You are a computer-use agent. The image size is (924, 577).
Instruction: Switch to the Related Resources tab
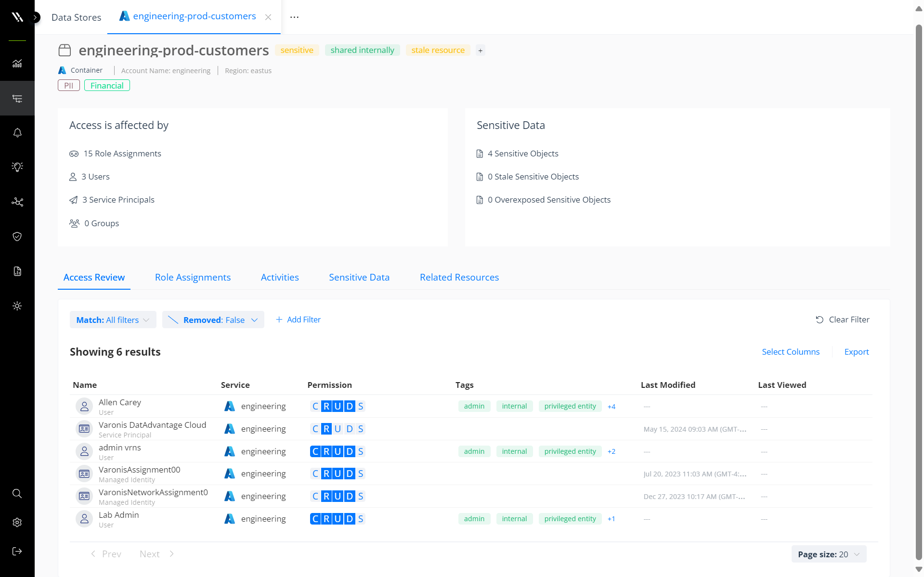point(459,277)
